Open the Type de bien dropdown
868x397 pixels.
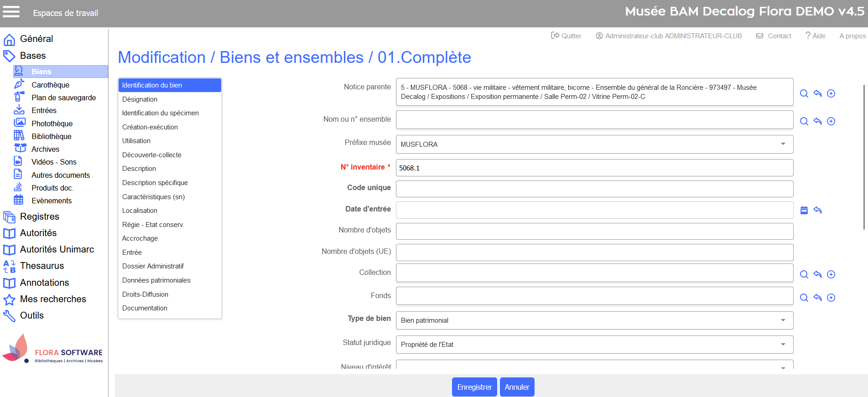click(783, 320)
